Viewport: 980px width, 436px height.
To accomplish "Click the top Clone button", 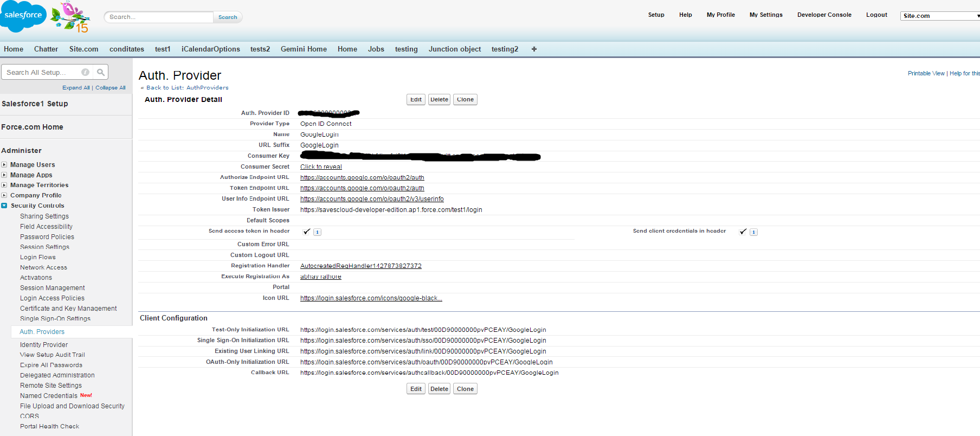I will click(465, 99).
